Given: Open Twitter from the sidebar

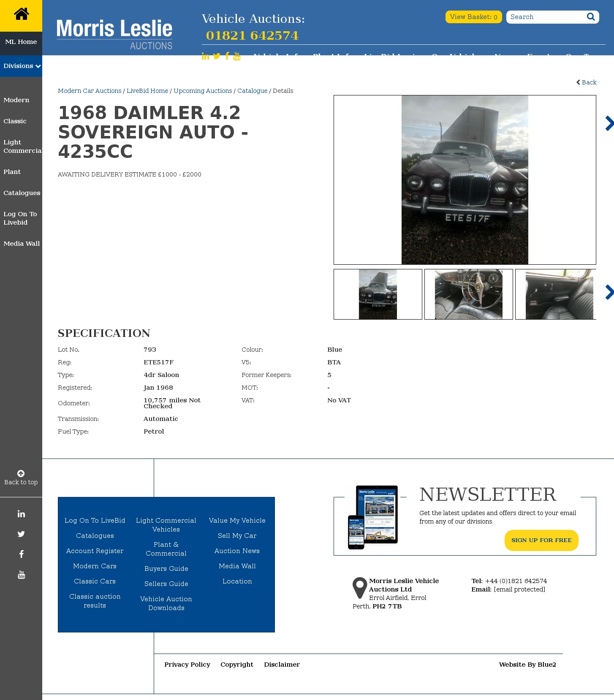Looking at the screenshot, I should (x=21, y=534).
